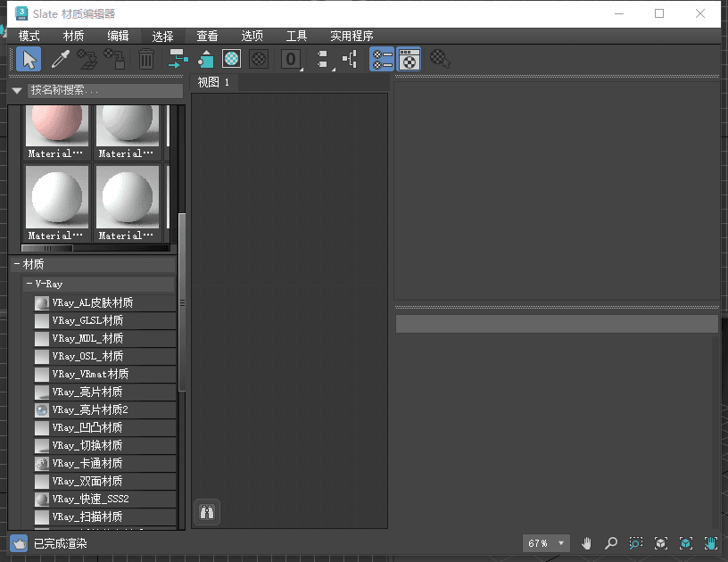Select VRay_切换材质 entry
Screen dimensions: 728x562
coord(105,445)
